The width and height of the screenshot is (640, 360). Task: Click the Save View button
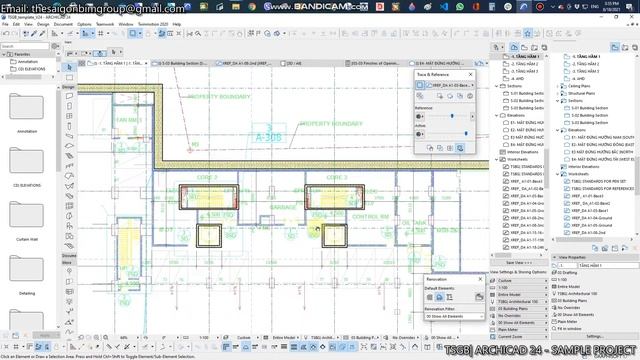click(518, 263)
